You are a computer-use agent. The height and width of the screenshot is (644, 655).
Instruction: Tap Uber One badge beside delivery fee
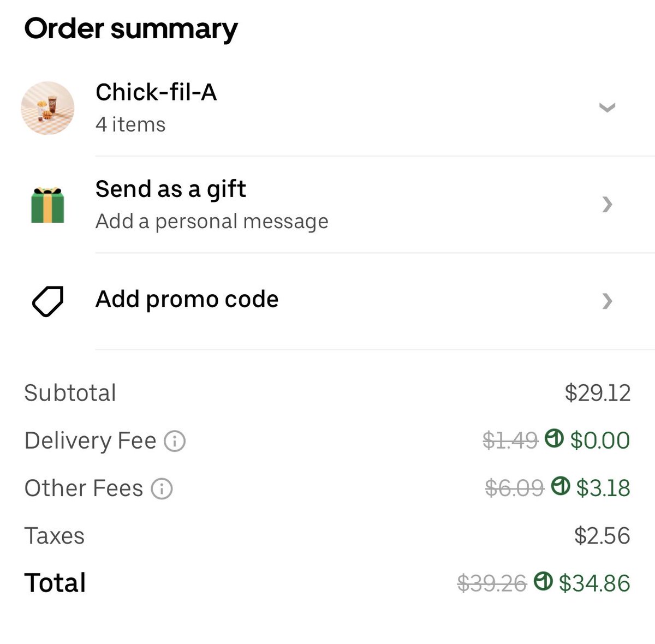tap(554, 438)
